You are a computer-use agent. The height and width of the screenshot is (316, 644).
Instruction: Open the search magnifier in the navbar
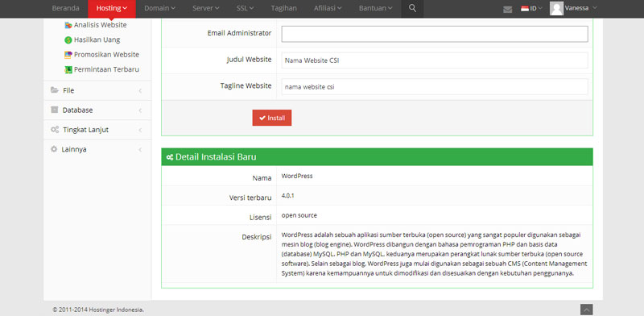pyautogui.click(x=412, y=8)
